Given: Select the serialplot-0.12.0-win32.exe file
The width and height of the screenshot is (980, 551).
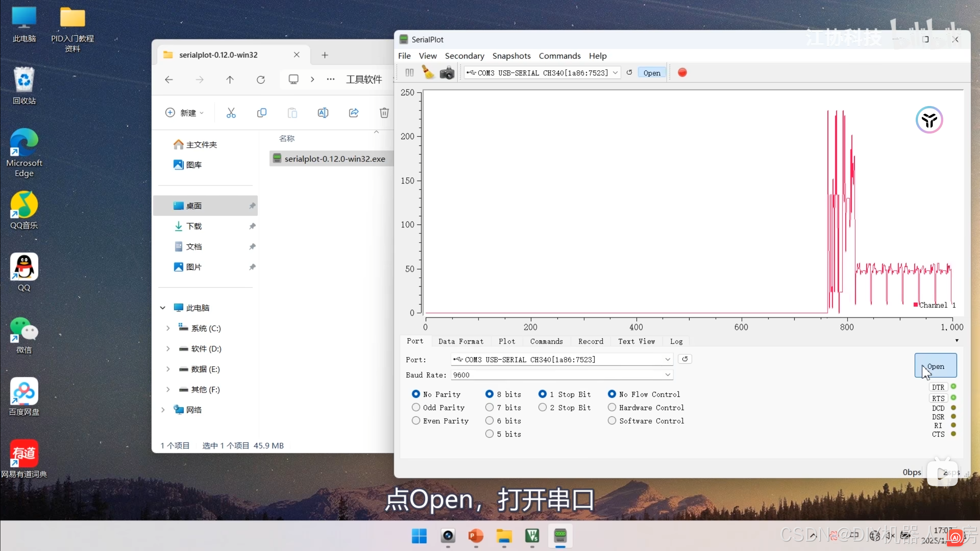Looking at the screenshot, I should [334, 159].
